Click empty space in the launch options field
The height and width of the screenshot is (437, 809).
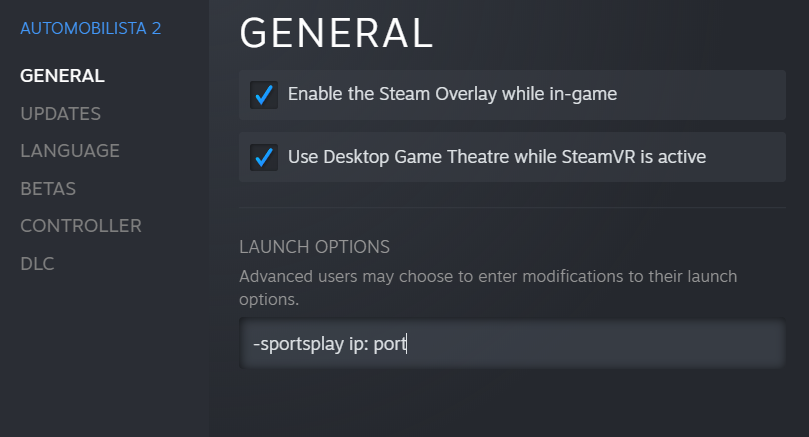[x=600, y=345]
